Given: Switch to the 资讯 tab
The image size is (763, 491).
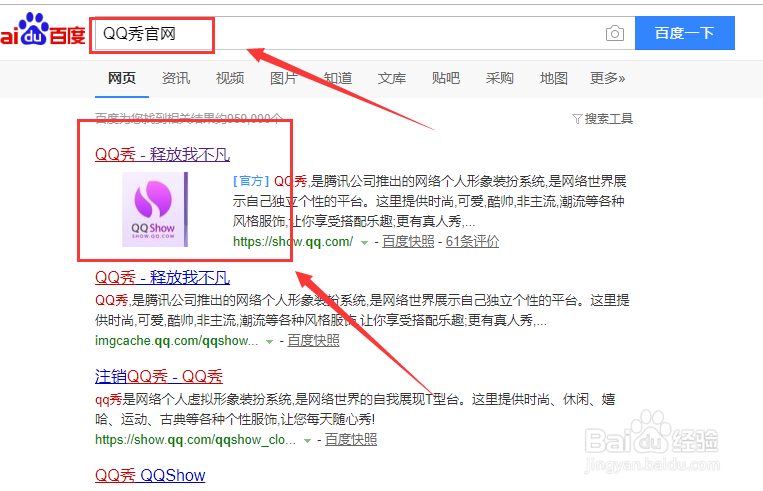Looking at the screenshot, I should [176, 78].
